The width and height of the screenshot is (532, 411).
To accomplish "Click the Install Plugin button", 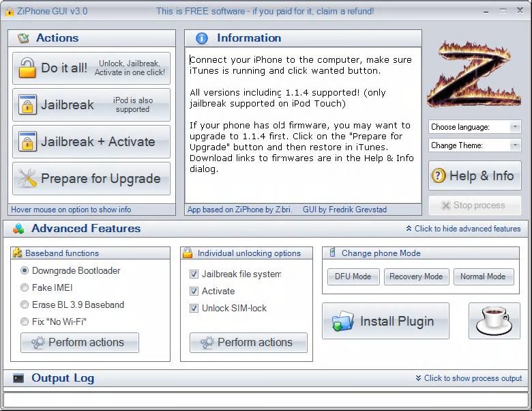I will pyautogui.click(x=385, y=321).
